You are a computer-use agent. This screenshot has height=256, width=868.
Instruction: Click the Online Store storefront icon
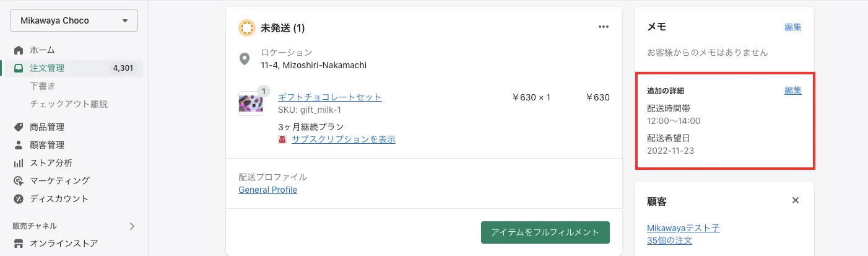pyautogui.click(x=19, y=244)
